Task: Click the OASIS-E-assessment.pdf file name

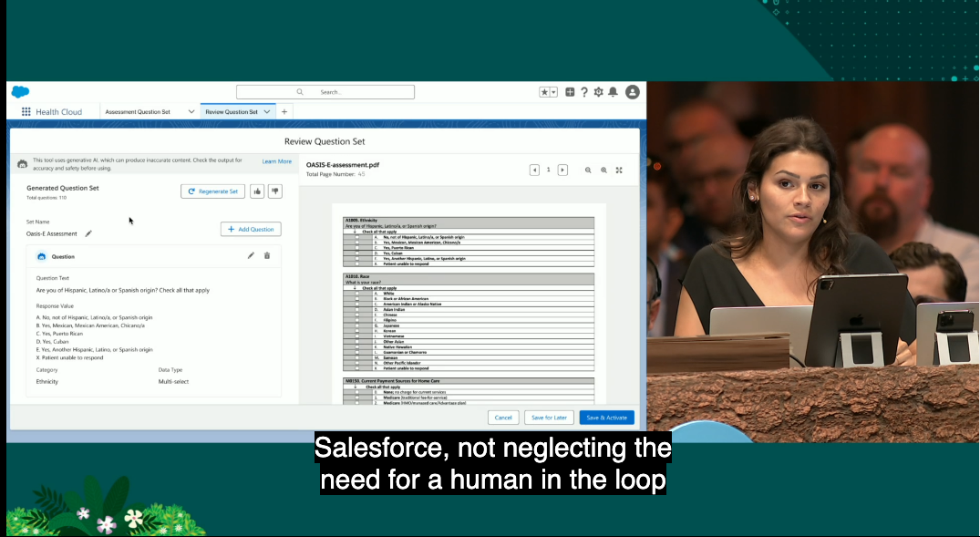Action: pyautogui.click(x=343, y=165)
